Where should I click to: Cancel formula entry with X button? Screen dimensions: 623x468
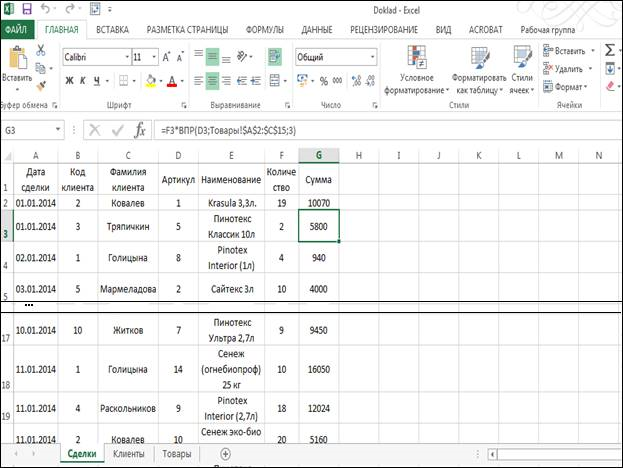pos(95,130)
